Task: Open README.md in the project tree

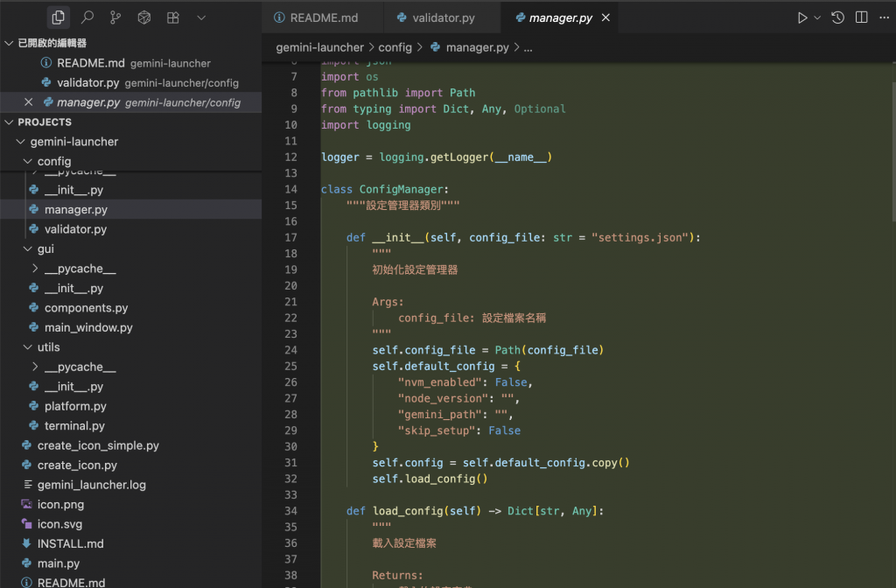Action: [x=131, y=582]
